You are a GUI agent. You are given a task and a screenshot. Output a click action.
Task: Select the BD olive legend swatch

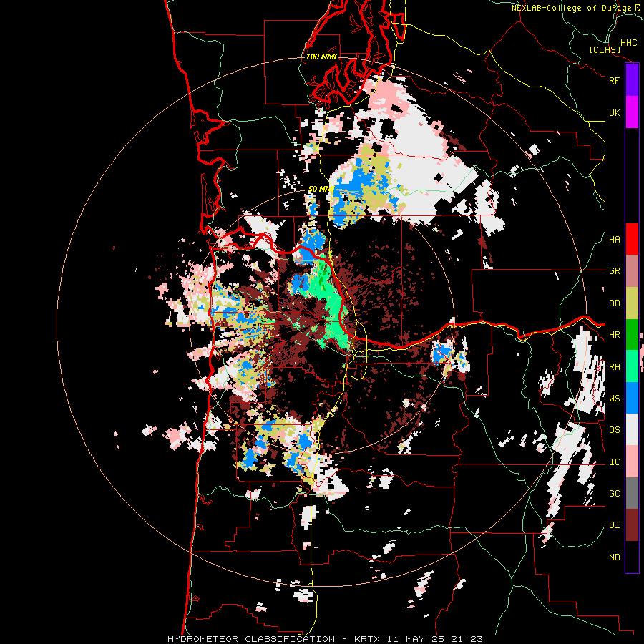(632, 303)
